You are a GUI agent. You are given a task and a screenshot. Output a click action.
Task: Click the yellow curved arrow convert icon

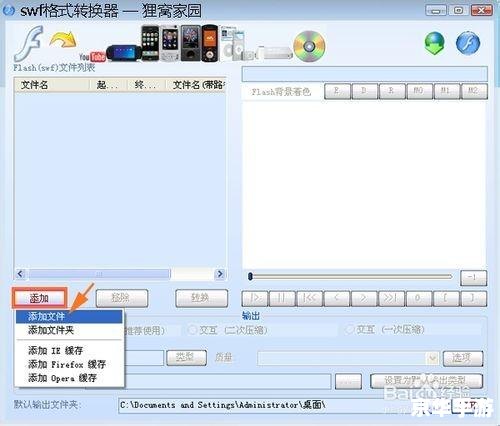point(63,39)
